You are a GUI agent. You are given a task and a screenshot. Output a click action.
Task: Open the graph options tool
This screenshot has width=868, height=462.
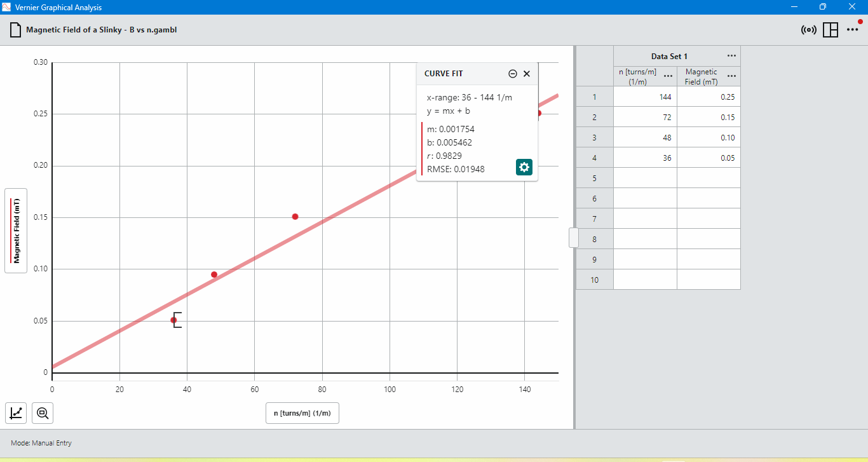tap(16, 412)
